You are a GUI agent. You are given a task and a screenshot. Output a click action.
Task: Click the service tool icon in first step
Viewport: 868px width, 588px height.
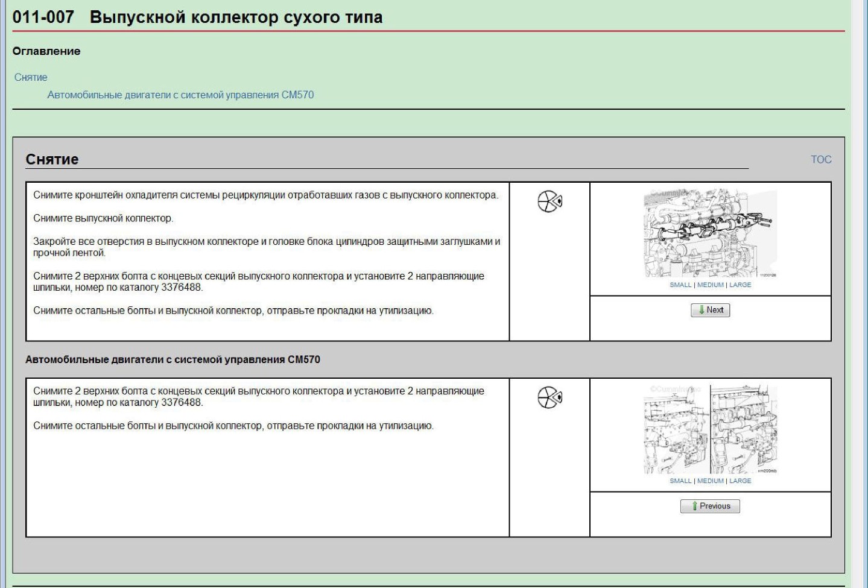[550, 201]
